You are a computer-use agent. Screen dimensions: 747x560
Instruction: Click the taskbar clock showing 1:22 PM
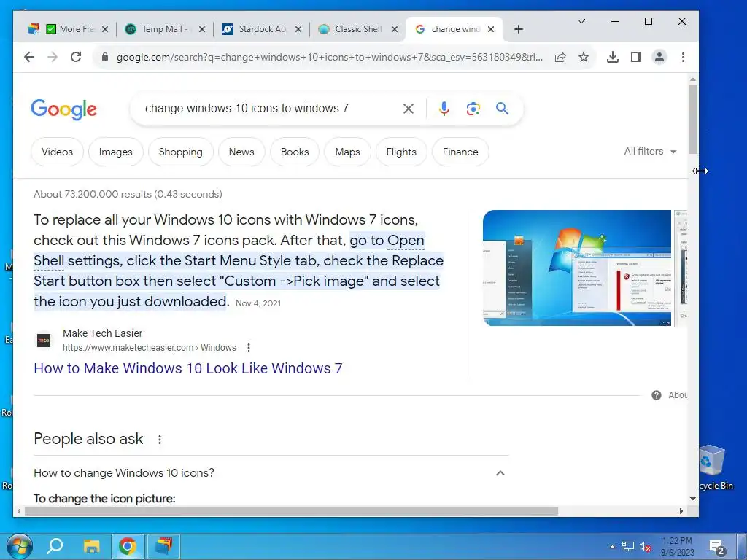[677, 547]
